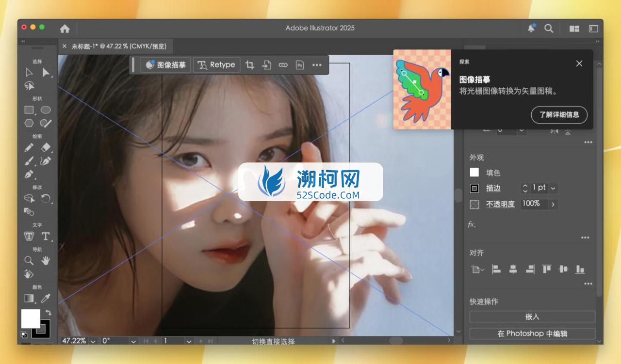
Task: Select the Type (T) tool
Action: point(46,236)
